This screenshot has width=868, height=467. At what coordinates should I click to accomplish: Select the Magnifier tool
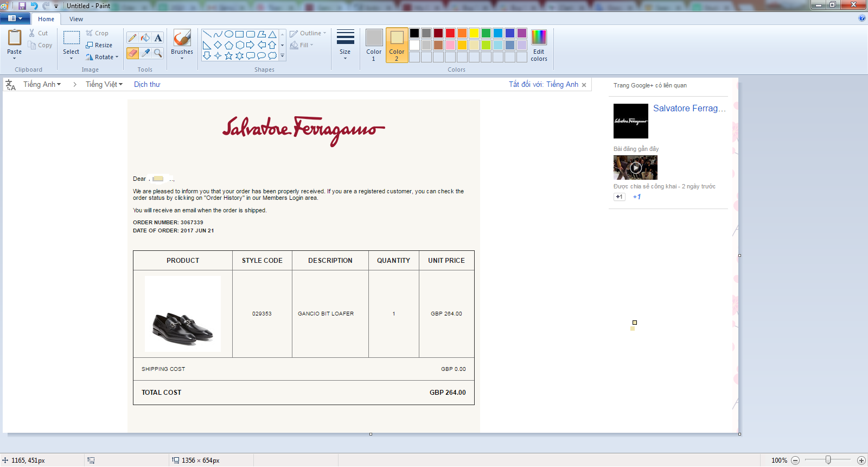(158, 53)
